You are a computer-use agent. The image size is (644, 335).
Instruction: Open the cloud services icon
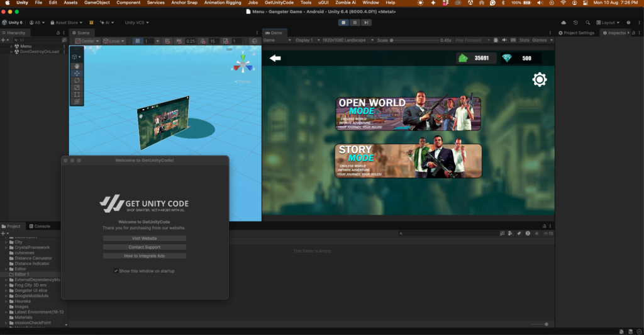[563, 23]
